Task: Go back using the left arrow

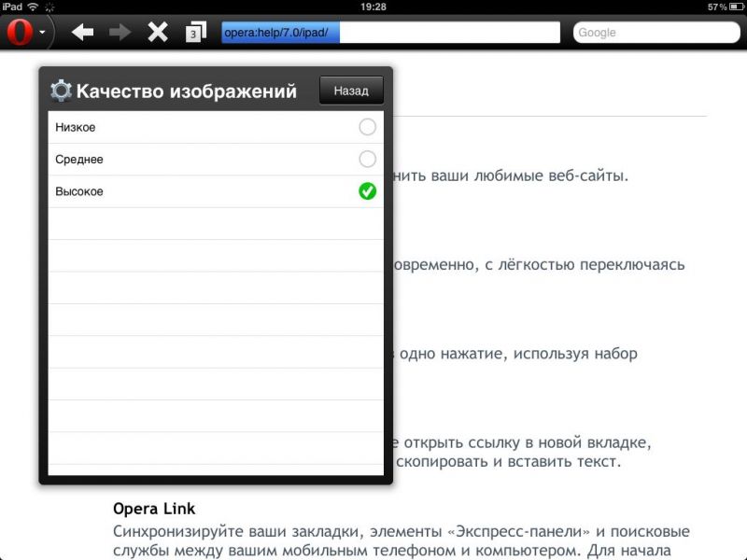Action: point(83,33)
